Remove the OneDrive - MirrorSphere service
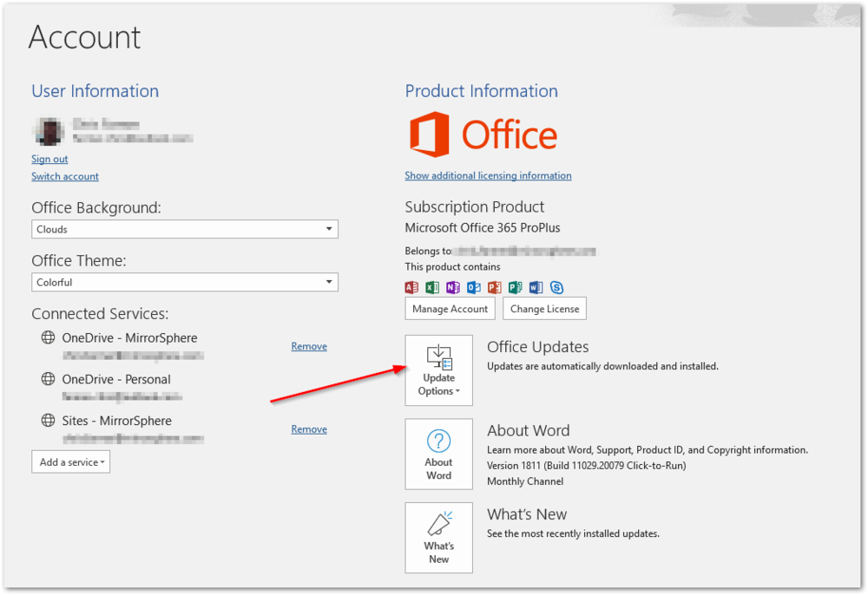Image resolution: width=868 pixels, height=595 pixels. pos(309,346)
